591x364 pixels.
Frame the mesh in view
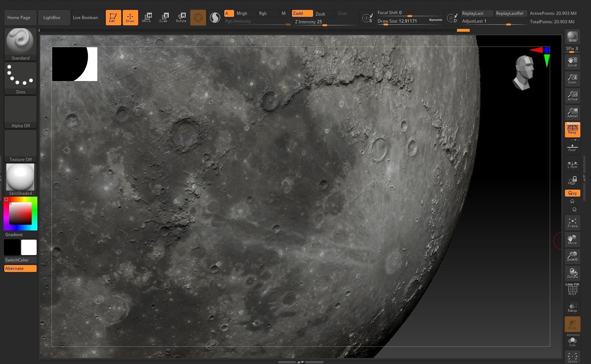[x=572, y=222]
